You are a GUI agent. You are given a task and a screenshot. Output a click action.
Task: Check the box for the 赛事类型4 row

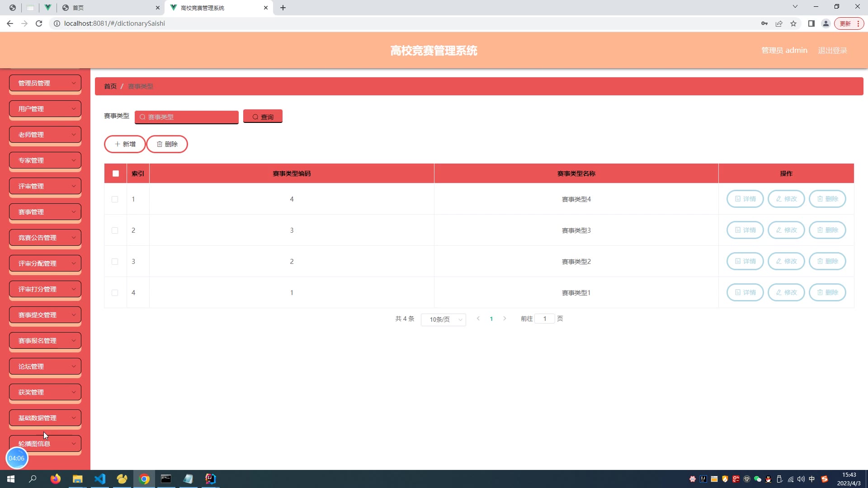[x=115, y=199]
